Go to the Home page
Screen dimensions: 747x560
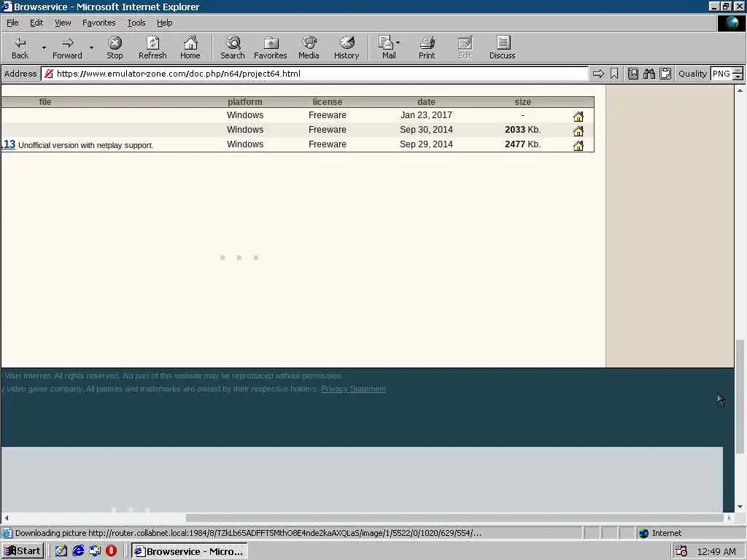190,47
